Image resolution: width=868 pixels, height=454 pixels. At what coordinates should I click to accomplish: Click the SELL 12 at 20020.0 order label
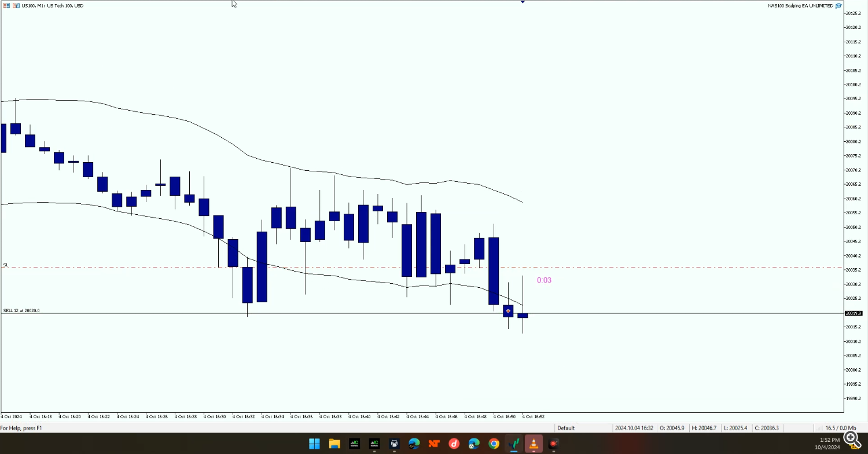(x=21, y=310)
